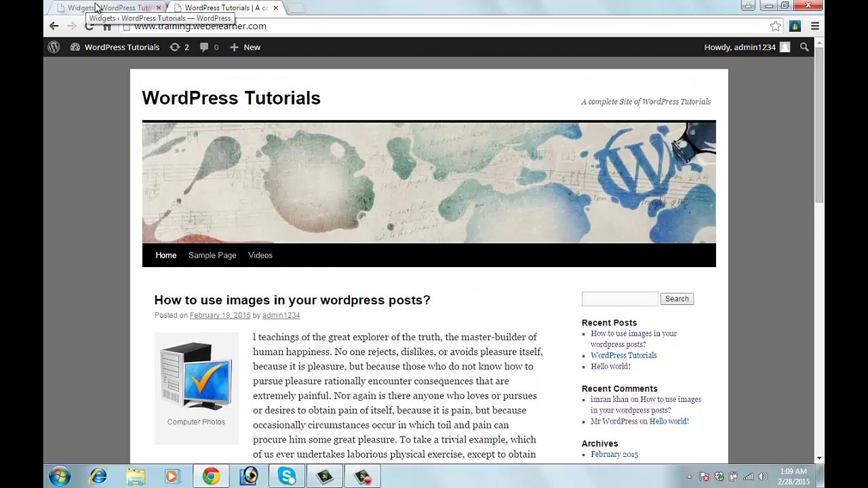The image size is (868, 488).
Task: Click in the sidebar search text field
Action: tap(620, 299)
